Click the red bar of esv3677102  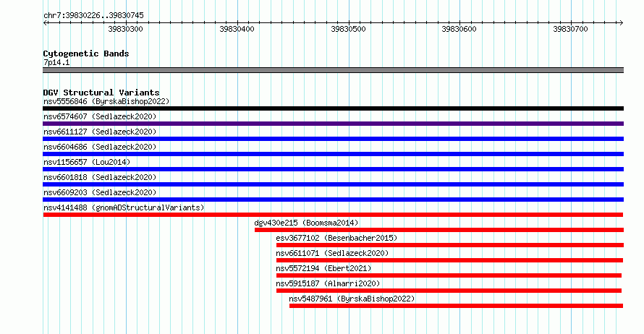[450, 245]
